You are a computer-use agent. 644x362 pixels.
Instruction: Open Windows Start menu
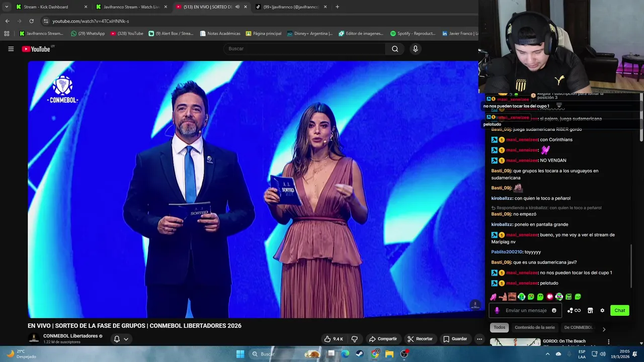tap(240, 354)
